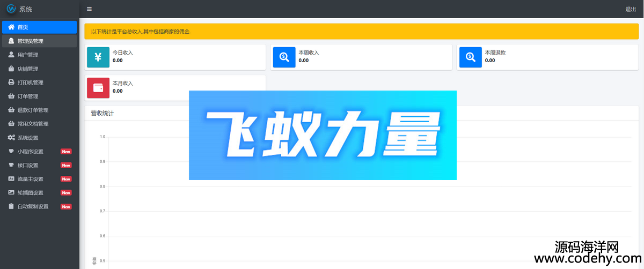The image size is (644, 269).
Task: Click the New badge next to 接口设置
Action: tap(66, 166)
